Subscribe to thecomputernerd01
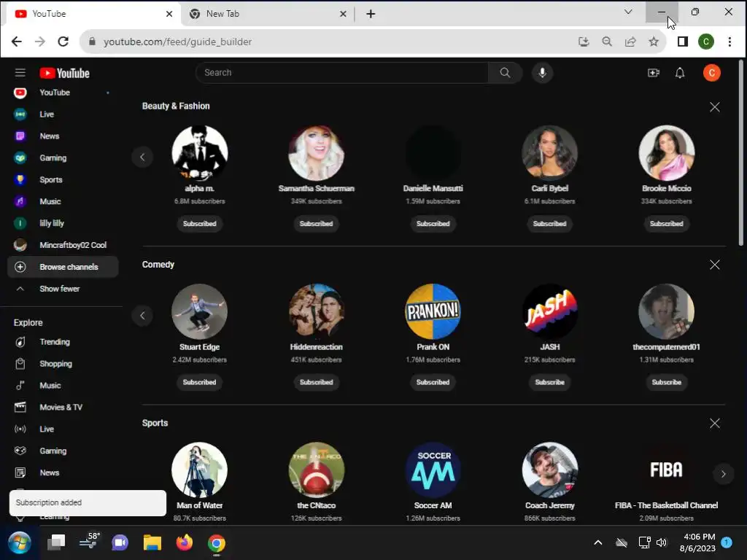Image resolution: width=747 pixels, height=560 pixels. [x=667, y=382]
